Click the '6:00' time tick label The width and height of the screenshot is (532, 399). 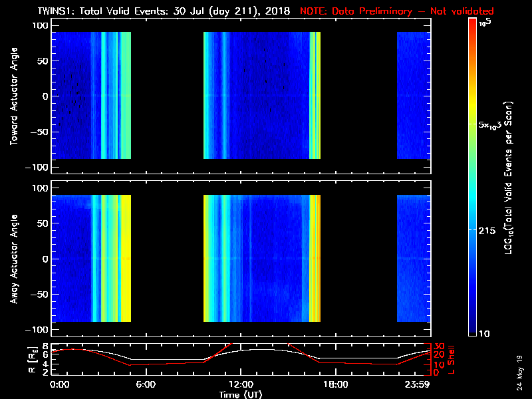pyautogui.click(x=146, y=384)
